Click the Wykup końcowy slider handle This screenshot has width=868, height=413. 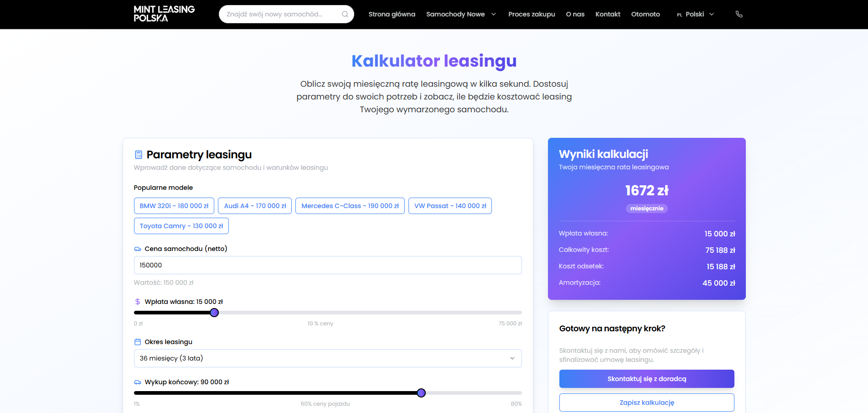click(x=421, y=393)
